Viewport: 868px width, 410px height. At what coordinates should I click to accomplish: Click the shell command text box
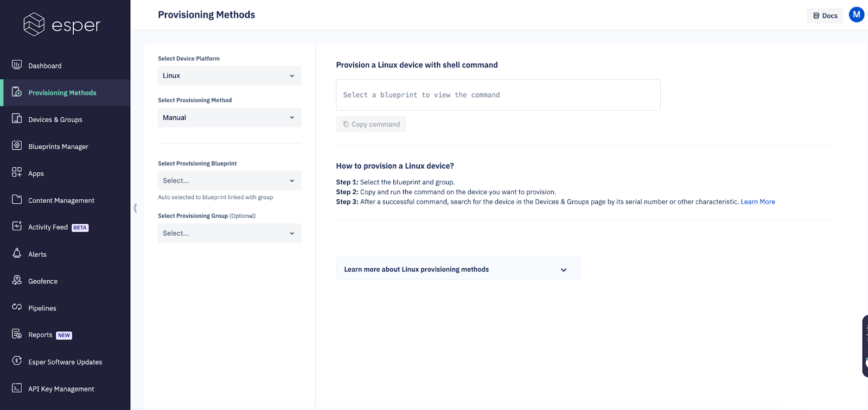point(498,95)
